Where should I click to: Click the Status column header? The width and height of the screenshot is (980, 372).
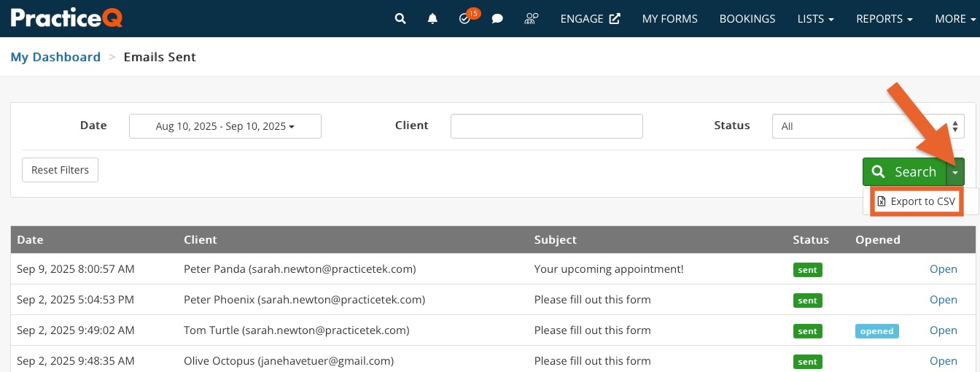click(x=811, y=239)
